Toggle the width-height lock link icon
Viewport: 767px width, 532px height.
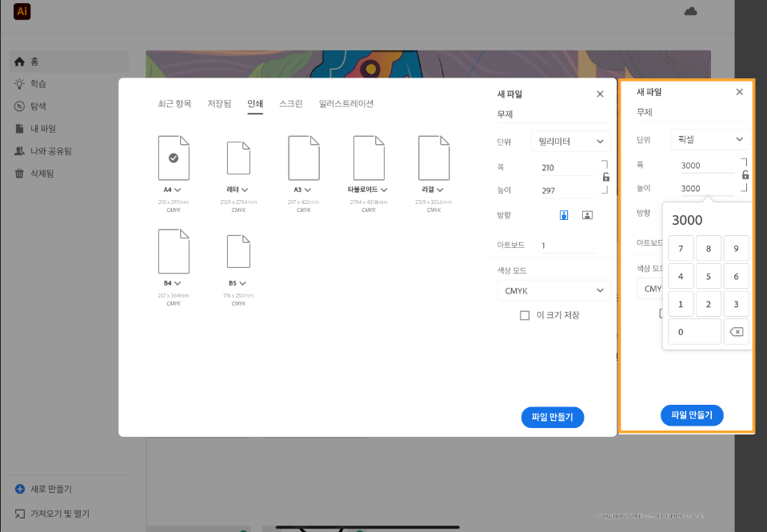606,177
